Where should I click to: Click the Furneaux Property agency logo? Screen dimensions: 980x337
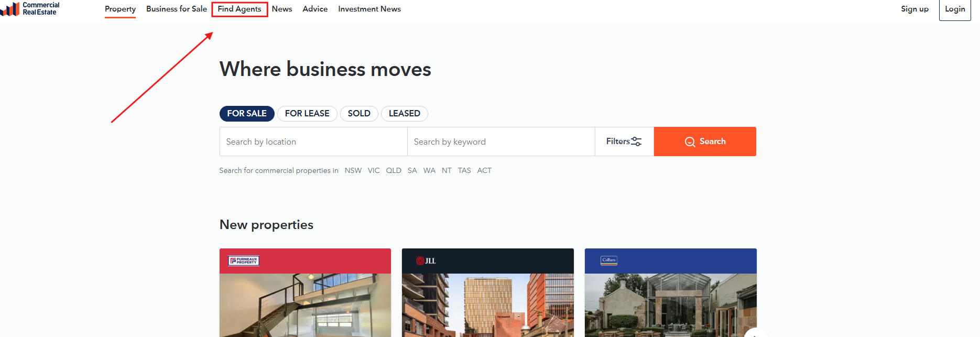click(244, 260)
